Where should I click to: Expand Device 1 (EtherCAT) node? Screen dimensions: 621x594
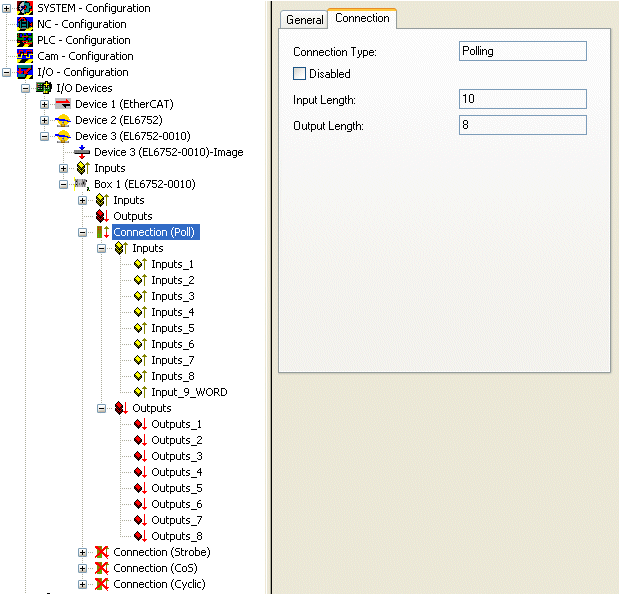click(x=44, y=105)
